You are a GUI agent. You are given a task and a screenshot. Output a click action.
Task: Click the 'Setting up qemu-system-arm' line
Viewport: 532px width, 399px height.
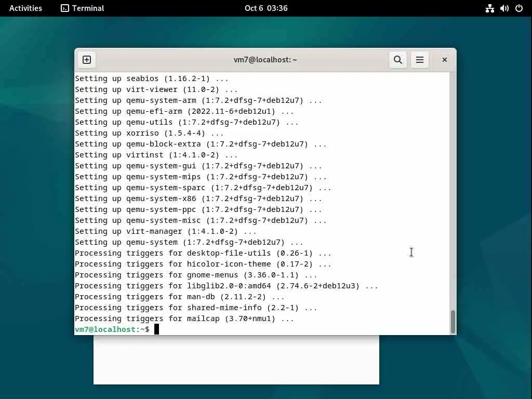(x=198, y=100)
